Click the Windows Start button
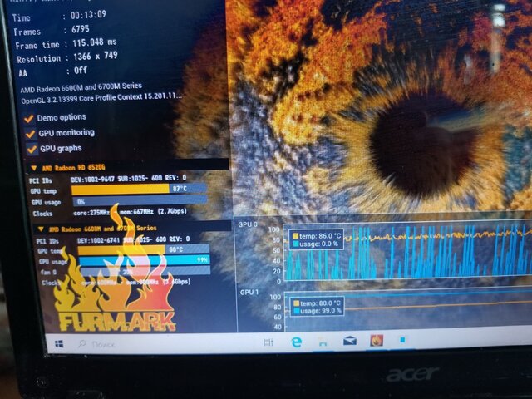This screenshot has height=399, width=532. (x=61, y=343)
